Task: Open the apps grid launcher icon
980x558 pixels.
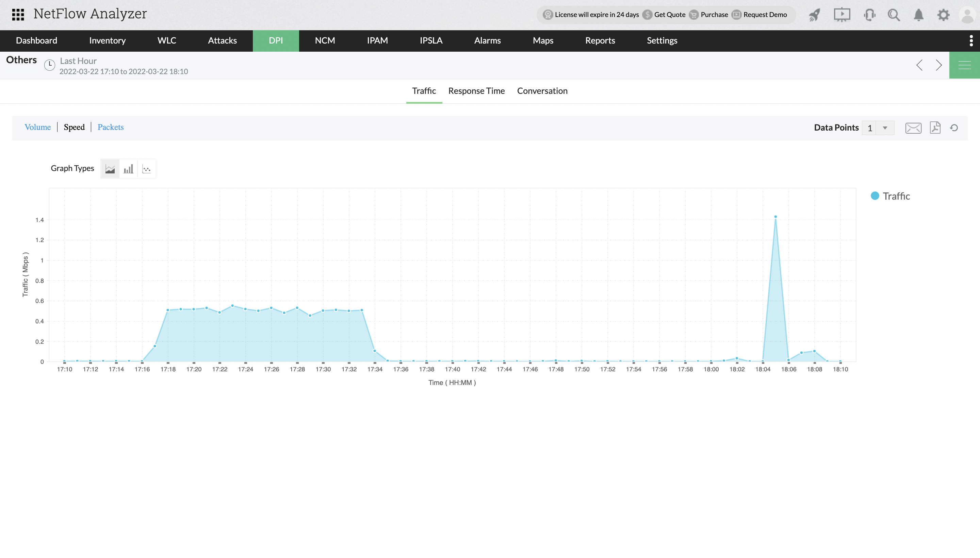Action: click(18, 15)
